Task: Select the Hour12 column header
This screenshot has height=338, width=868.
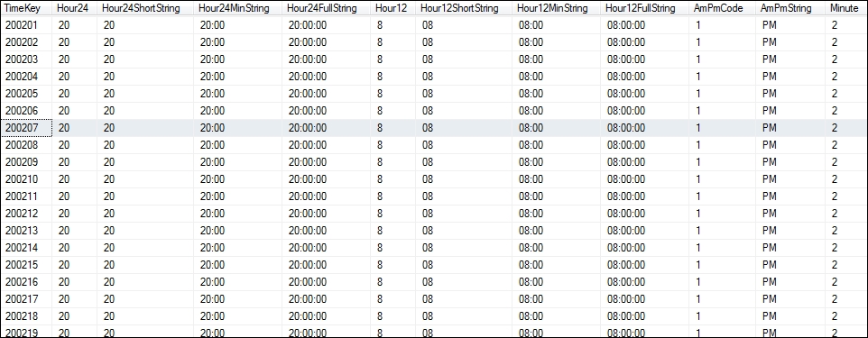Action: (393, 8)
